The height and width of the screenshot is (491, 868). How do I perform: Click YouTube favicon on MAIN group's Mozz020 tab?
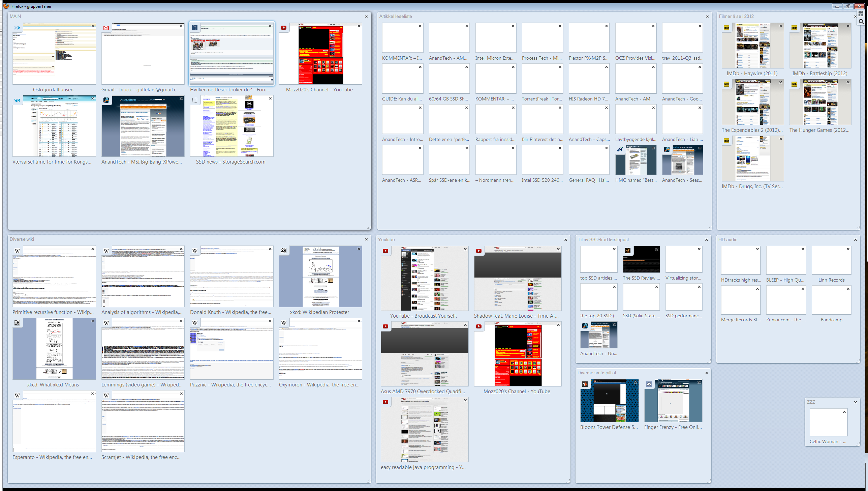click(x=284, y=28)
